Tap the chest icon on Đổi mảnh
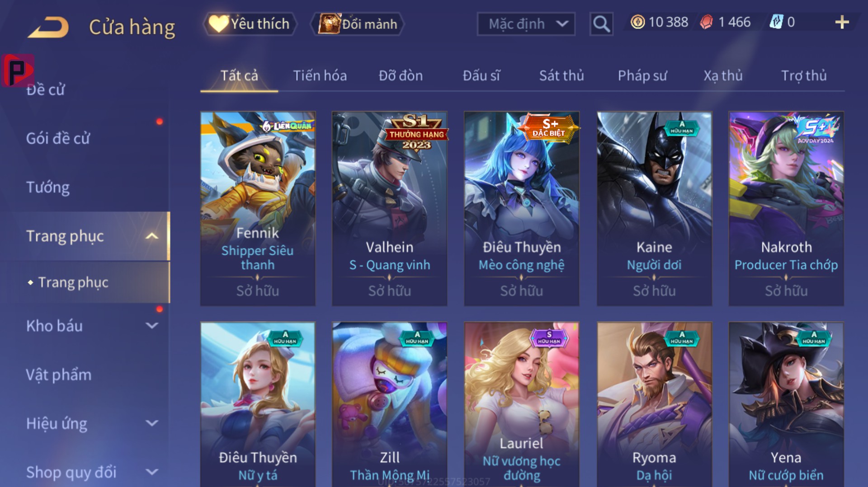 tap(329, 23)
